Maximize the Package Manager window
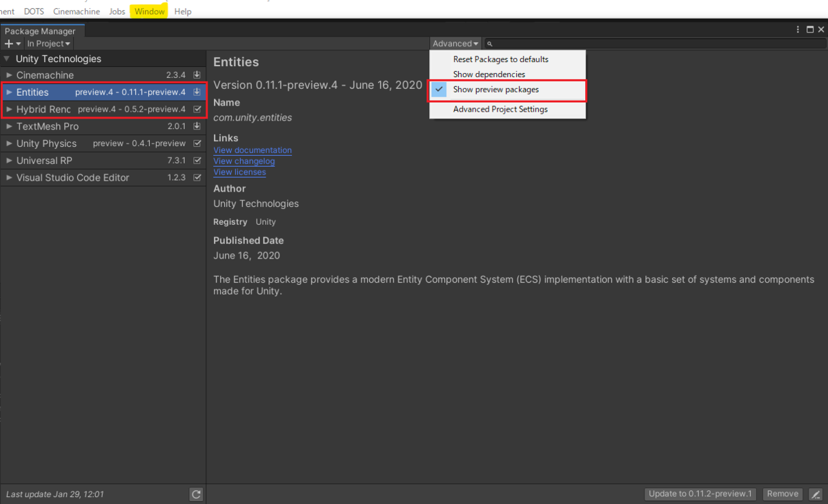Image resolution: width=828 pixels, height=504 pixels. coord(810,30)
